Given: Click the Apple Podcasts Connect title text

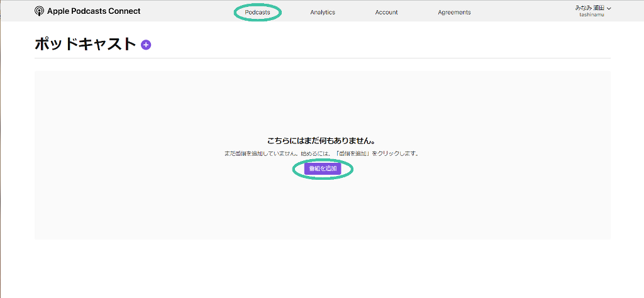Looking at the screenshot, I should click(94, 11).
